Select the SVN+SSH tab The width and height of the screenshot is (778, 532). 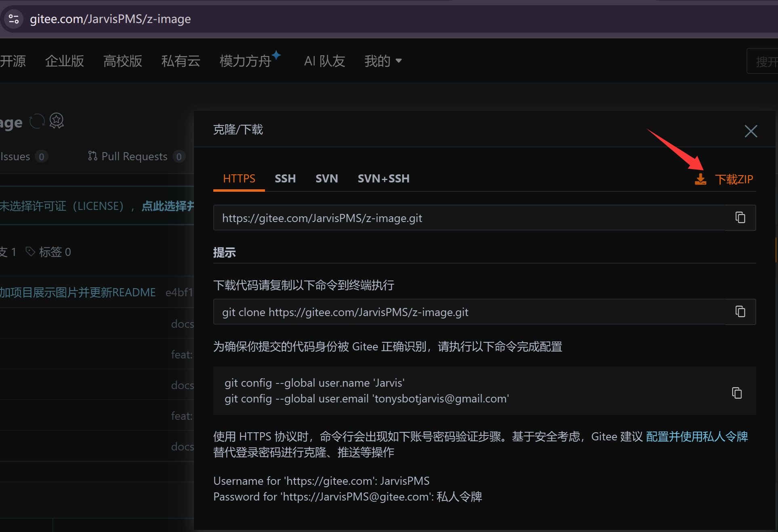[383, 178]
